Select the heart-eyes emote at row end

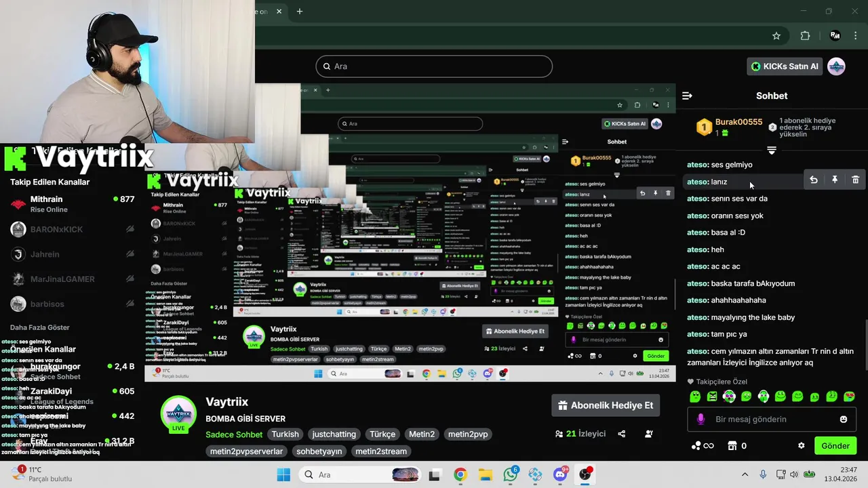(849, 396)
